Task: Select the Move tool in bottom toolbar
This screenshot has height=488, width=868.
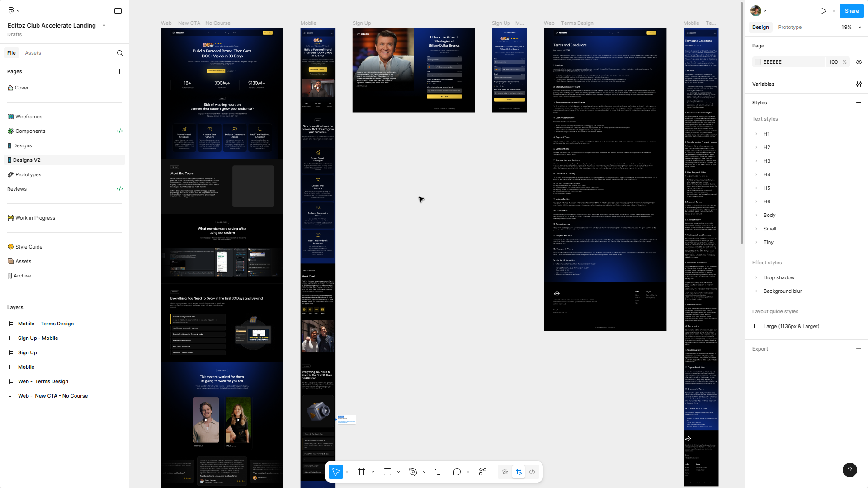Action: click(x=335, y=472)
